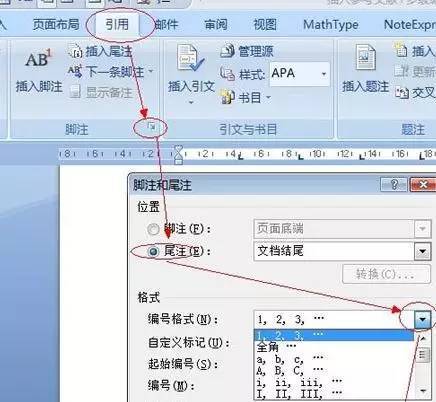Click number format list scrollbar thumb

[x=423, y=354]
